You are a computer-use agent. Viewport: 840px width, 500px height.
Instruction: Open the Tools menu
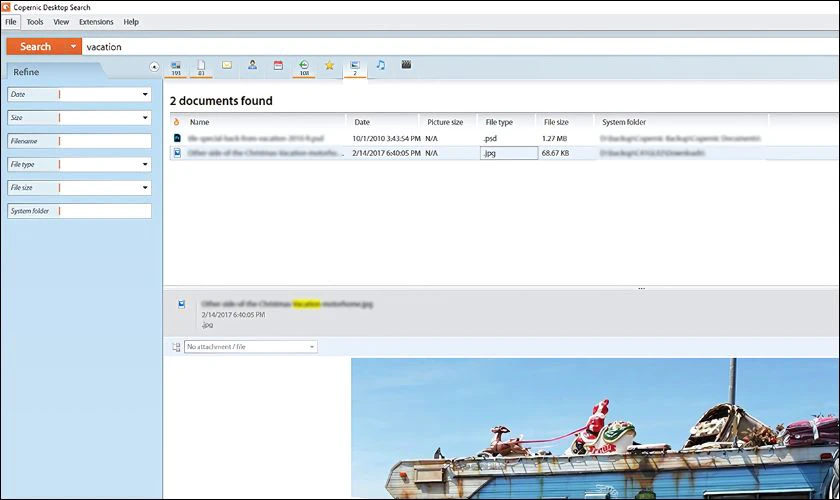pos(35,22)
